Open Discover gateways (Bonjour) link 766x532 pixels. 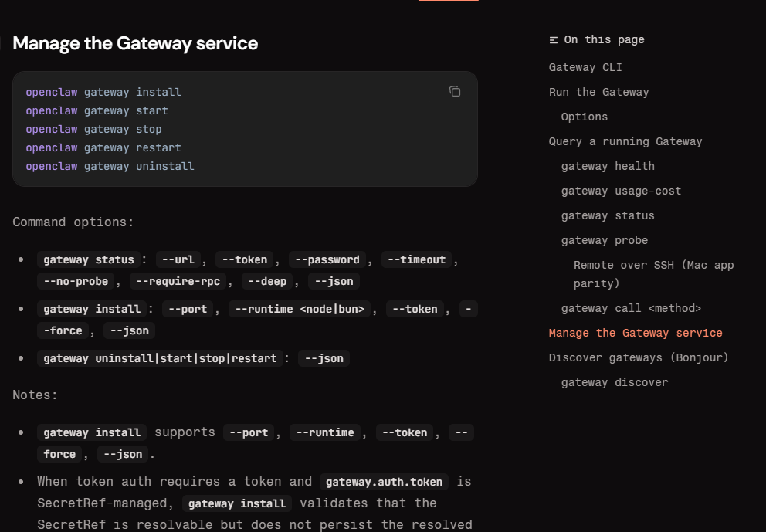639,357
